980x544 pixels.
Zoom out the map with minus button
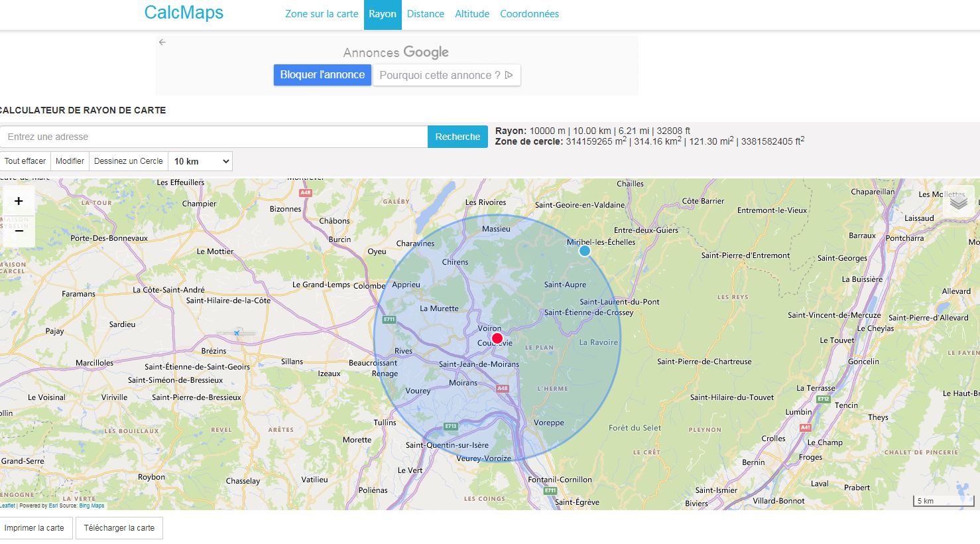[19, 231]
